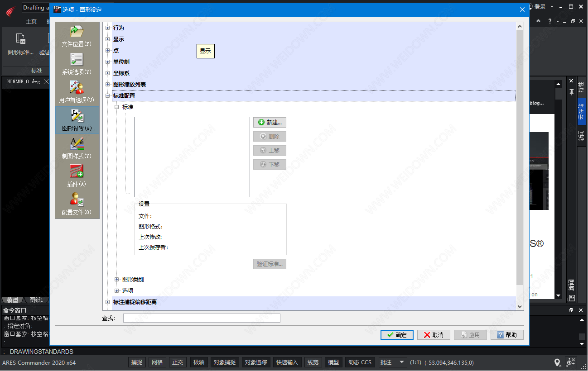Click the snap settings icon at status bar end
This screenshot has height=371, width=588.
click(x=571, y=362)
